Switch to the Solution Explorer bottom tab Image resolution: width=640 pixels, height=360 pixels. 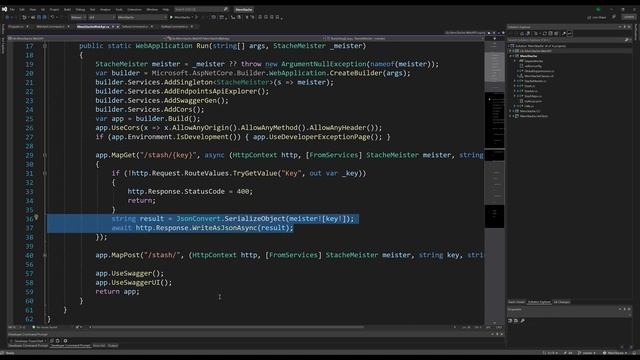[539, 302]
